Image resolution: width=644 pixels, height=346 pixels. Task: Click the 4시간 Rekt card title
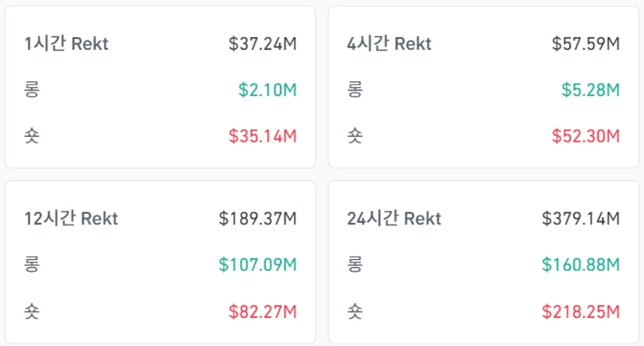pyautogui.click(x=389, y=43)
